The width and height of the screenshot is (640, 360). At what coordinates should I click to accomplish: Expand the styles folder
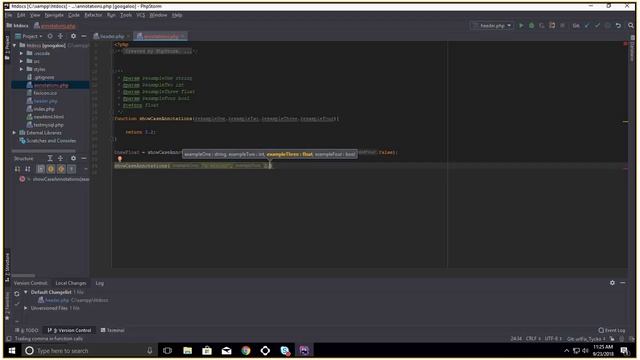click(21, 69)
